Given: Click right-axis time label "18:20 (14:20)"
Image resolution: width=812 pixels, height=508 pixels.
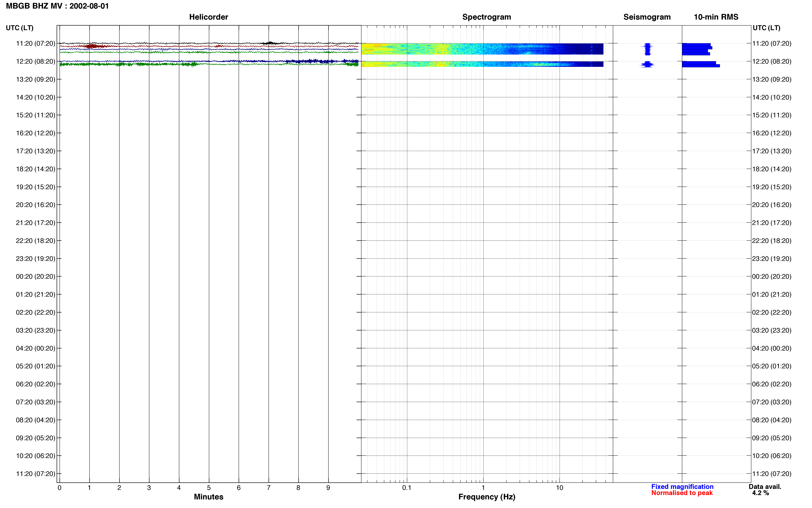Looking at the screenshot, I should pyautogui.click(x=772, y=169).
